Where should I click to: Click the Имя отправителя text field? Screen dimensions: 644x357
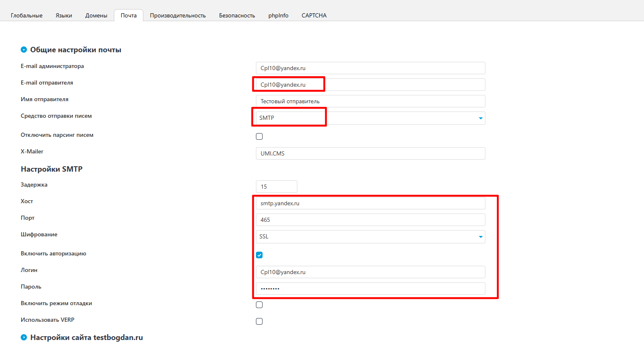(x=370, y=101)
